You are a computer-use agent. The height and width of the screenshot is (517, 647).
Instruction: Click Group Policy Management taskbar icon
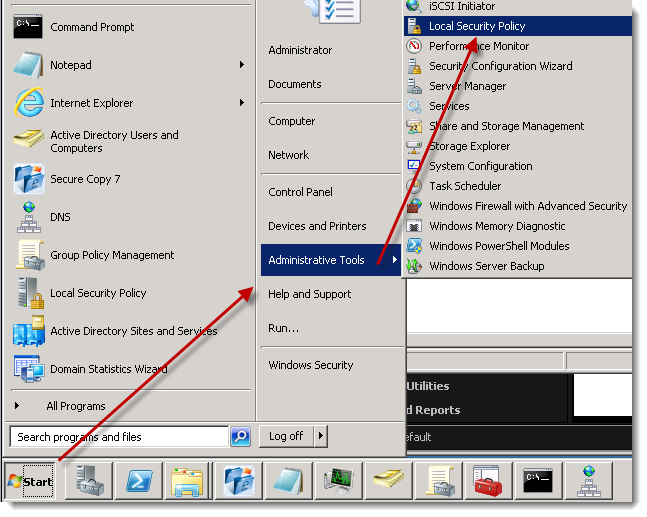coord(439,481)
